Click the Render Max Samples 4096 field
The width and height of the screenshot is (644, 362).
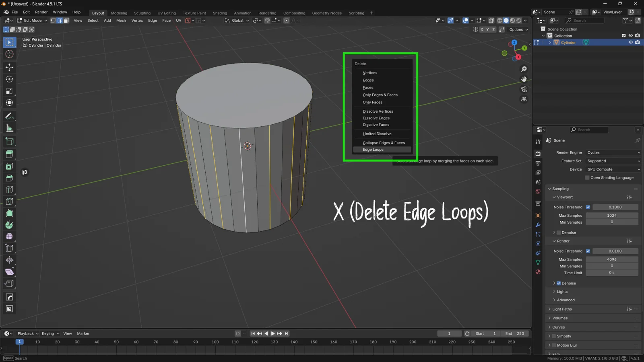coord(612,259)
